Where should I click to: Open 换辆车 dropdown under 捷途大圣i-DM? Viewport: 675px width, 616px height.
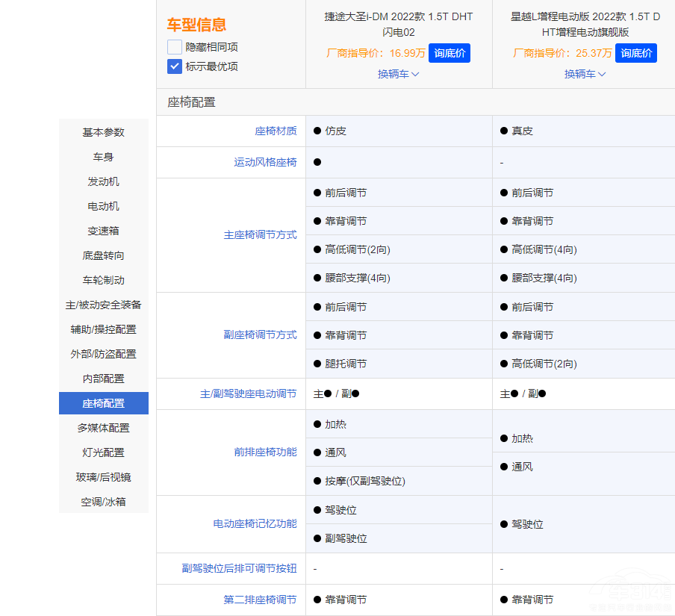click(x=399, y=74)
